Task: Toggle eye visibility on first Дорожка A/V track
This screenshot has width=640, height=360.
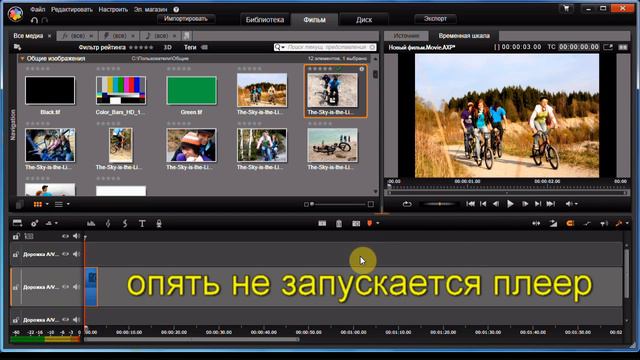Action: [65, 254]
